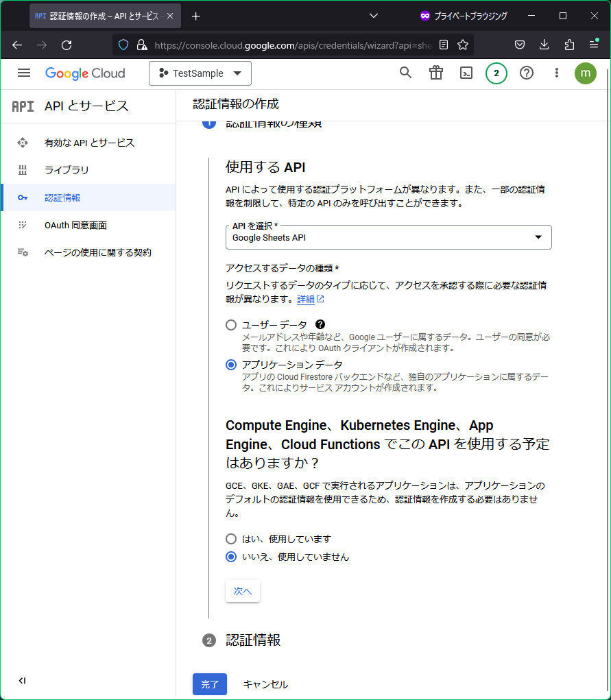Click the tracking protection shield in address bar
This screenshot has width=611, height=700.
[123, 45]
